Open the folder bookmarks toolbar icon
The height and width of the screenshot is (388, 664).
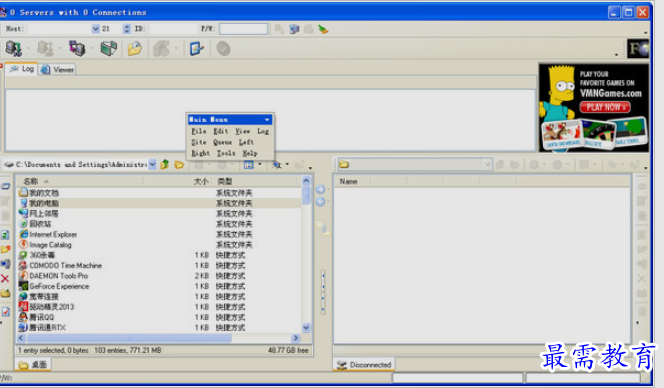point(135,49)
